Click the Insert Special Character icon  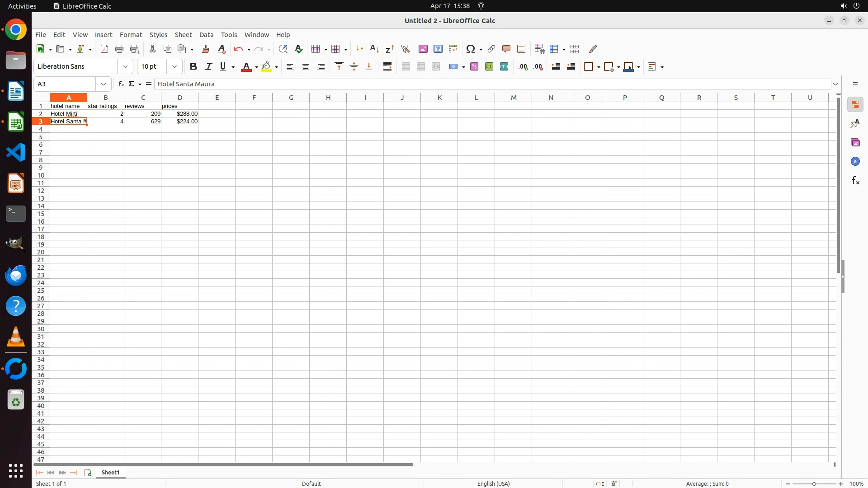[471, 49]
